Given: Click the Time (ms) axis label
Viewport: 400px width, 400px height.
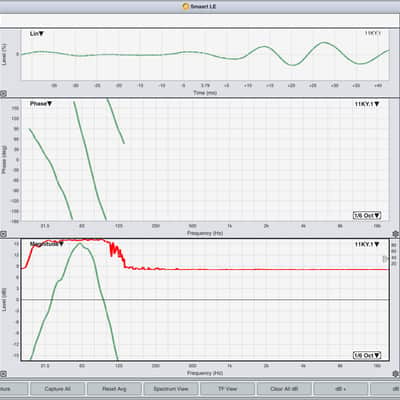Looking at the screenshot, I should [205, 93].
